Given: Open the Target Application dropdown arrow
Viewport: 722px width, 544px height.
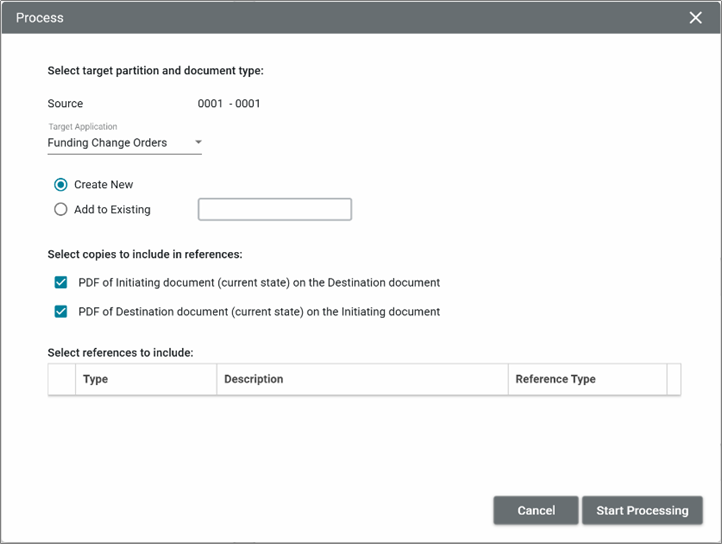Looking at the screenshot, I should 198,142.
